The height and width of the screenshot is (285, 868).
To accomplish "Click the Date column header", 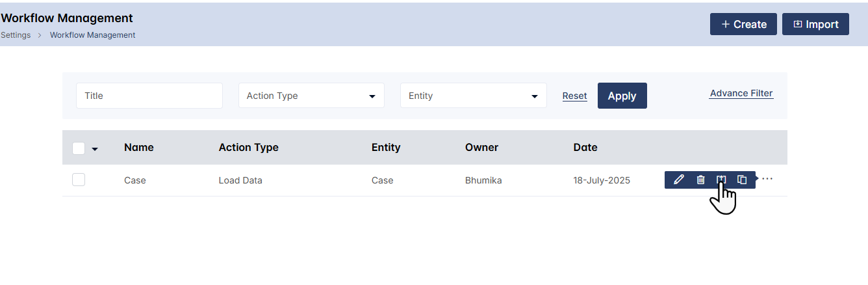I will (585, 147).
